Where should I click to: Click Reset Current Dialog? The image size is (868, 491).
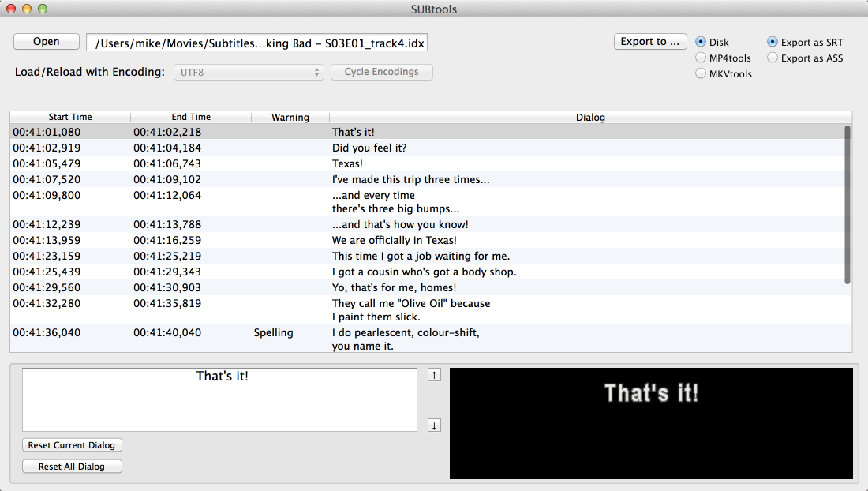click(x=73, y=445)
